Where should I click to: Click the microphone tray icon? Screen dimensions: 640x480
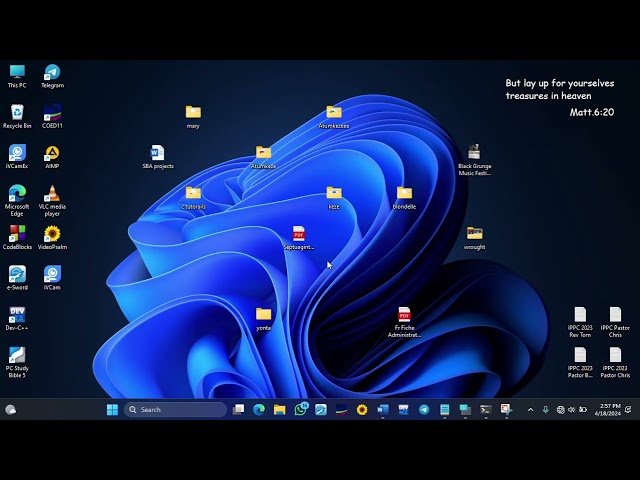point(545,409)
